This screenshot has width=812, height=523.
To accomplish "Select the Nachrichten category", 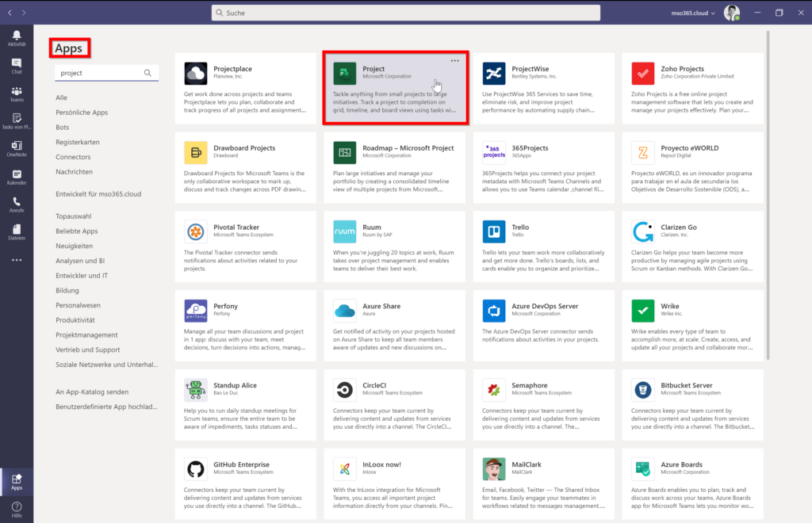I will tap(74, 172).
